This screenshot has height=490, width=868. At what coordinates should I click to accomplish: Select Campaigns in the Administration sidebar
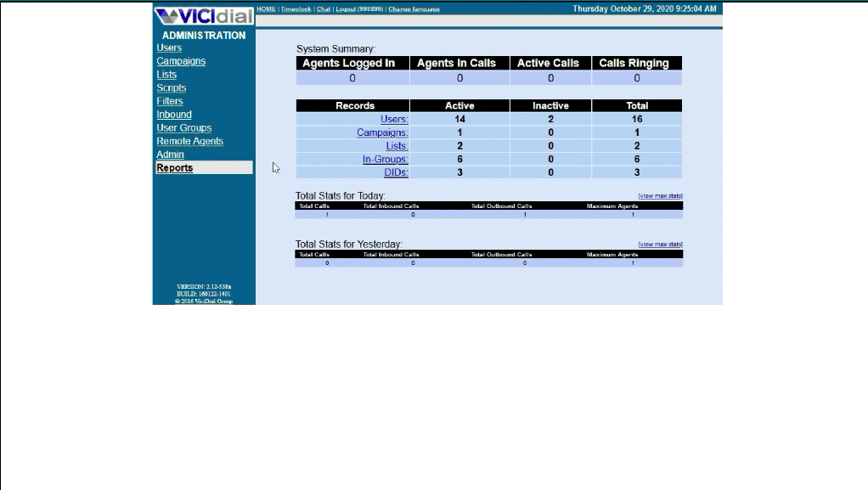(181, 61)
